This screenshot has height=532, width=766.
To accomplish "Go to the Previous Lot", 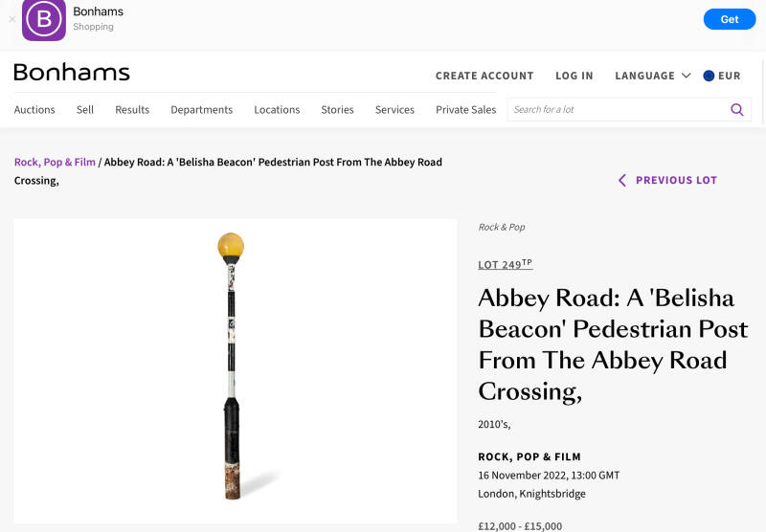I will (676, 180).
